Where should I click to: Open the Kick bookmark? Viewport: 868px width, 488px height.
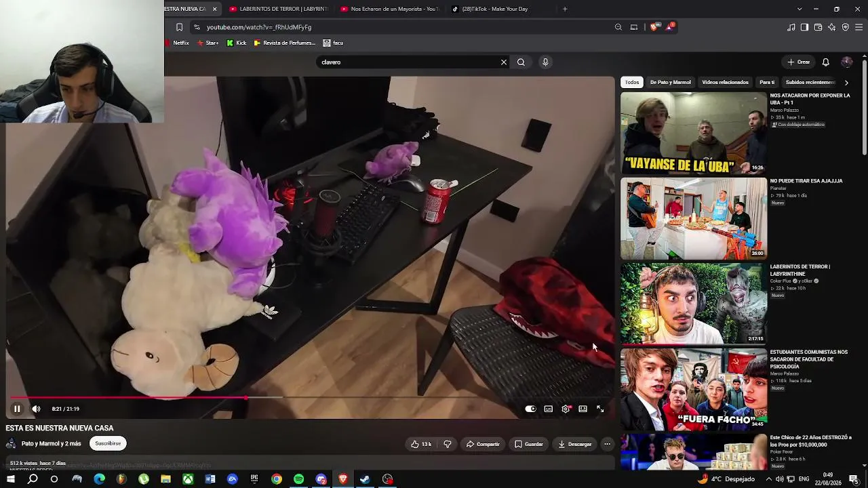237,43
